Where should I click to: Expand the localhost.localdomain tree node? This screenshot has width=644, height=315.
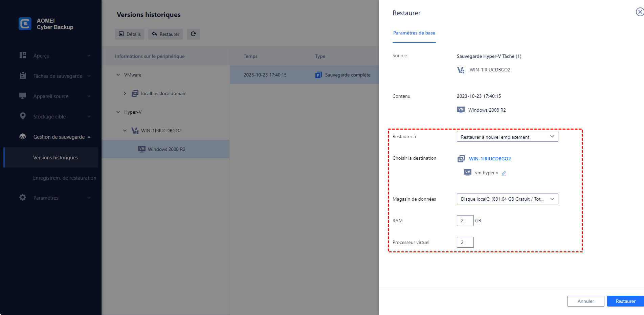125,93
